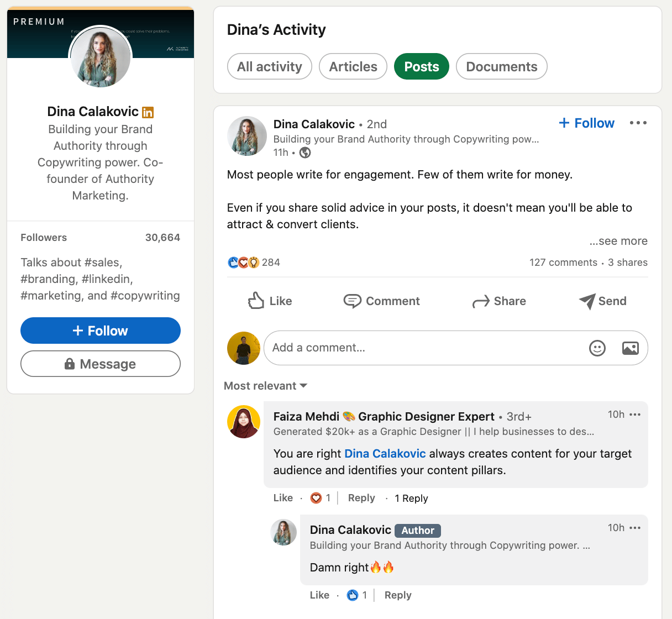
Task: Open the Documents filter tab
Action: point(501,67)
